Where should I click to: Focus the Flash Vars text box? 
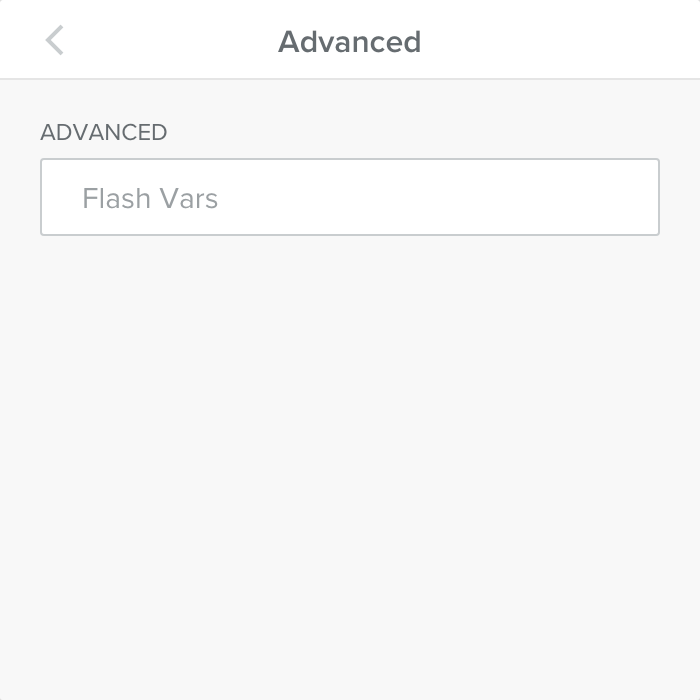tap(349, 197)
